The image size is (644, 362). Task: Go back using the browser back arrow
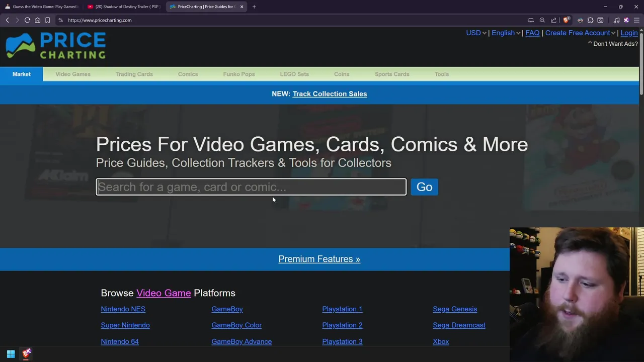(7, 20)
